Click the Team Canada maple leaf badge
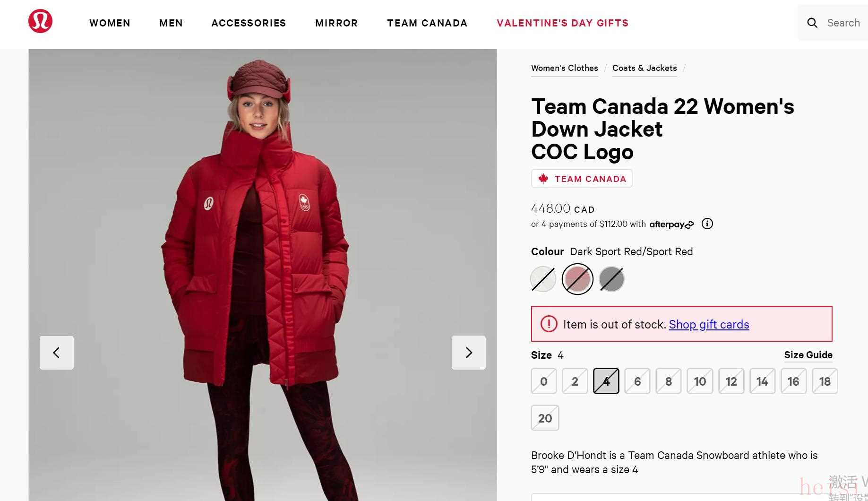Viewport: 868px width, 501px height. pos(582,179)
